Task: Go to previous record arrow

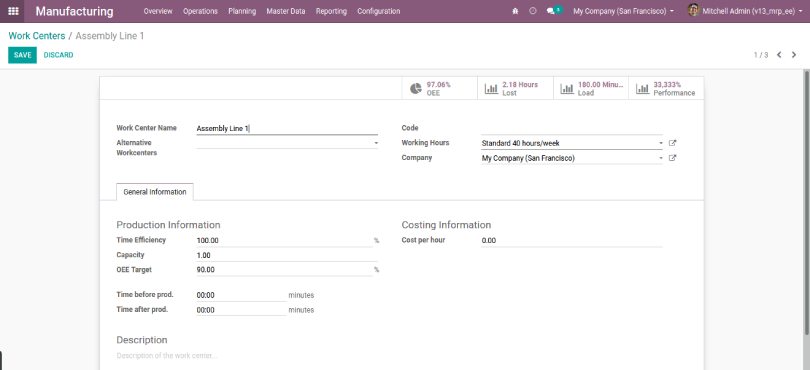Action: [x=779, y=55]
